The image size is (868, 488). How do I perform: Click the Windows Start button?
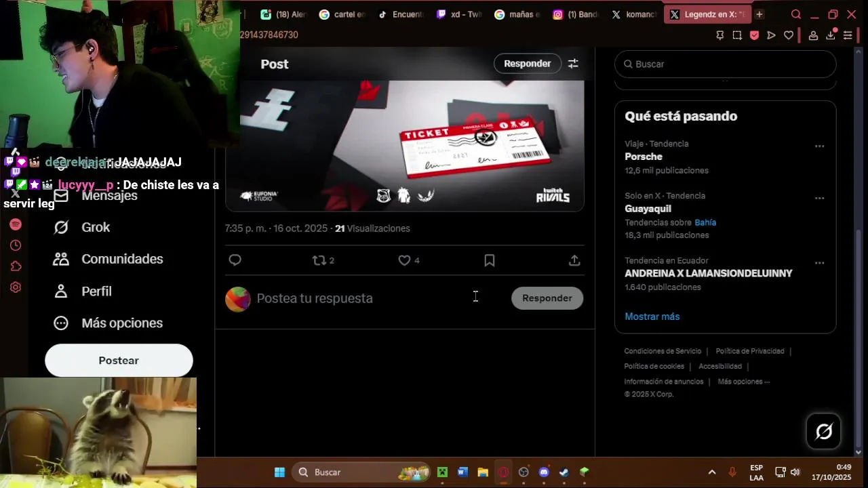pos(279,472)
